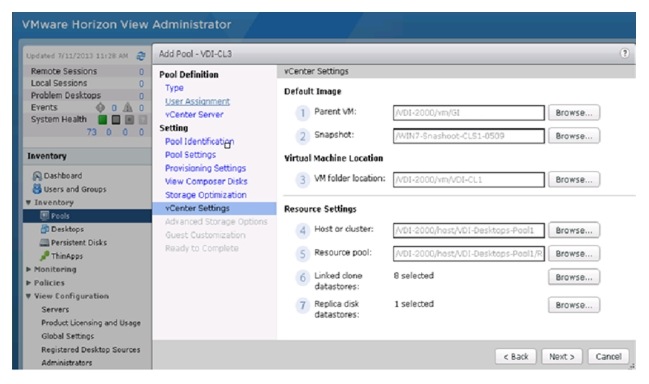Click the refresh icon next to Updated timestamp

pos(141,56)
